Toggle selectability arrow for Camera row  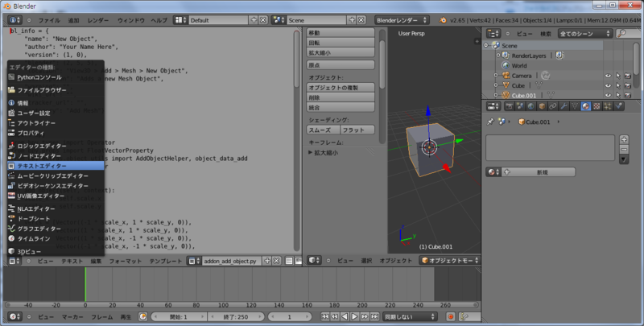[x=617, y=76]
